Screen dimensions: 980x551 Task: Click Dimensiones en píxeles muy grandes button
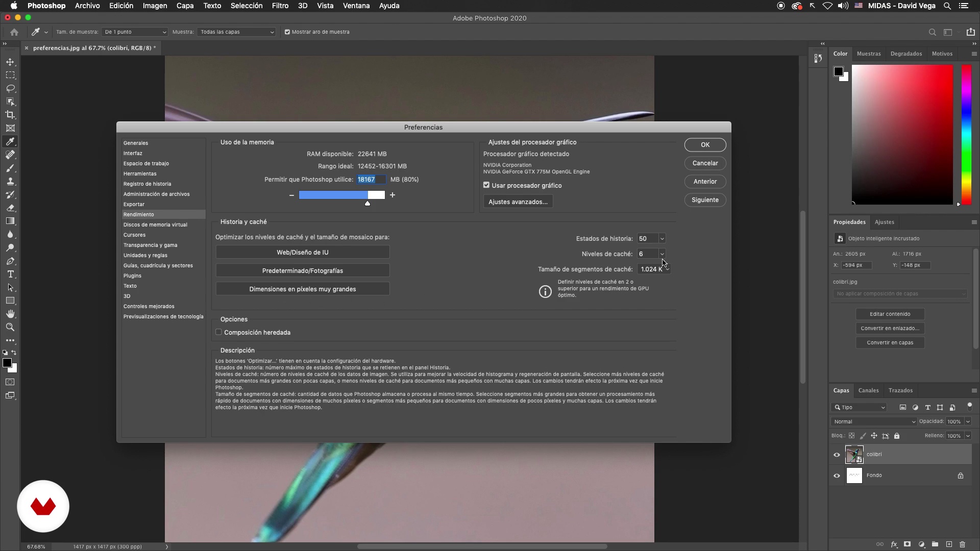coord(303,289)
